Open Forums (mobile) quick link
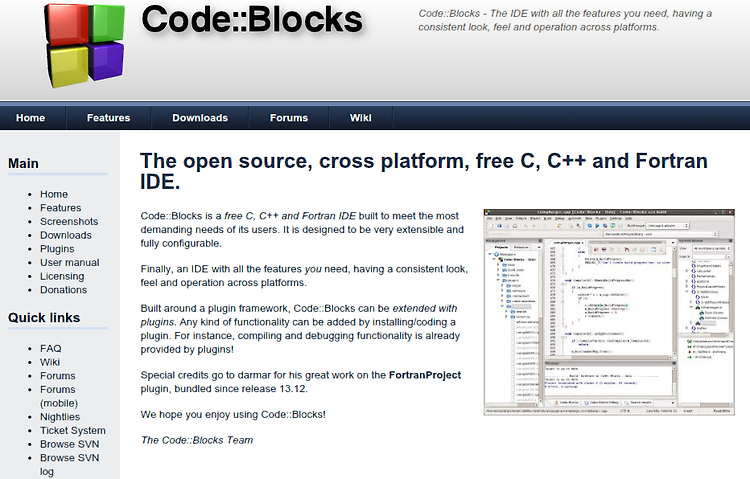The image size is (750, 479). pos(59,396)
